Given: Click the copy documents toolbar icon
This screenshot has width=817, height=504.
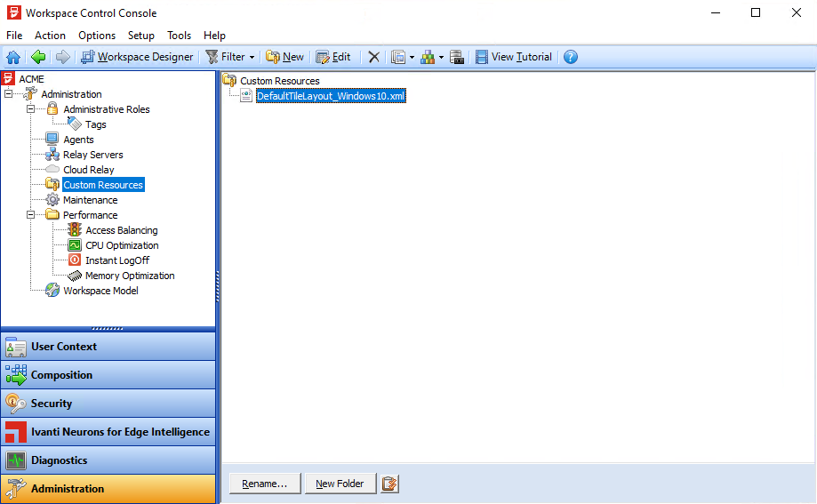Looking at the screenshot, I should [398, 57].
